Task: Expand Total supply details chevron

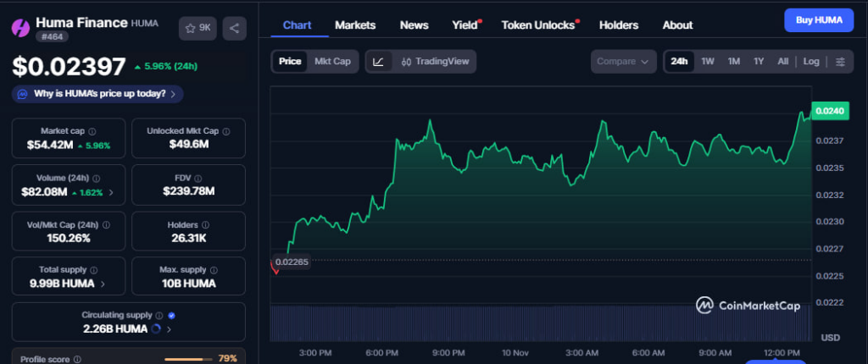Action: click(103, 284)
